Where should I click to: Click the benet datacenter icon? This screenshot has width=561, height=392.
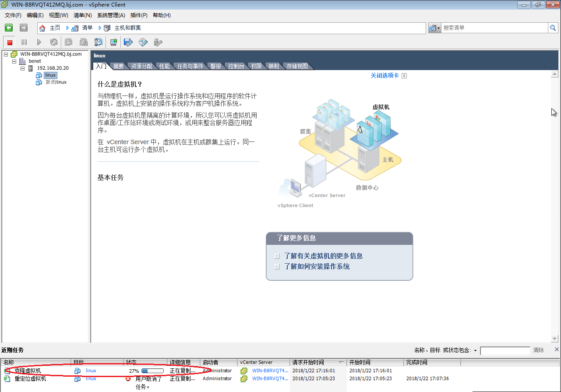pyautogui.click(x=22, y=61)
